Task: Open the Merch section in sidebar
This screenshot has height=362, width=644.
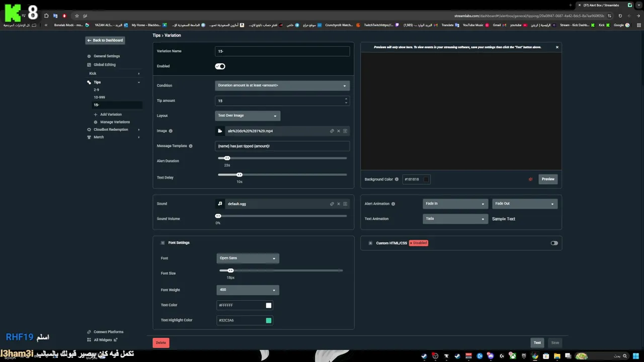Action: point(99,137)
